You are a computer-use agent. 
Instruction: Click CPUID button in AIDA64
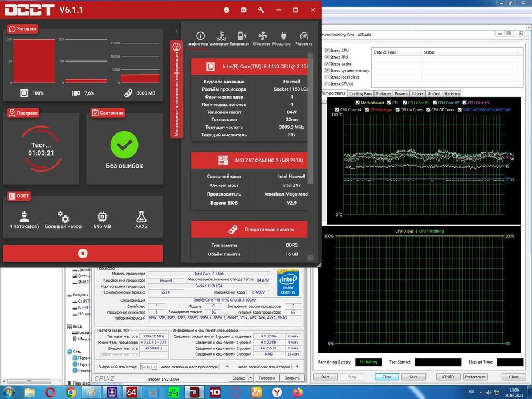[x=448, y=377]
